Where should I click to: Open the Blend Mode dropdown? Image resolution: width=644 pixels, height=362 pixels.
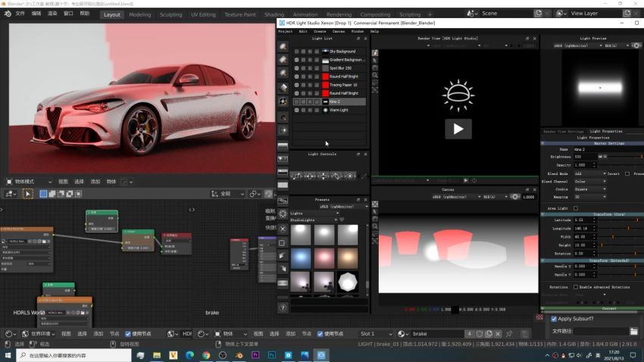[589, 173]
